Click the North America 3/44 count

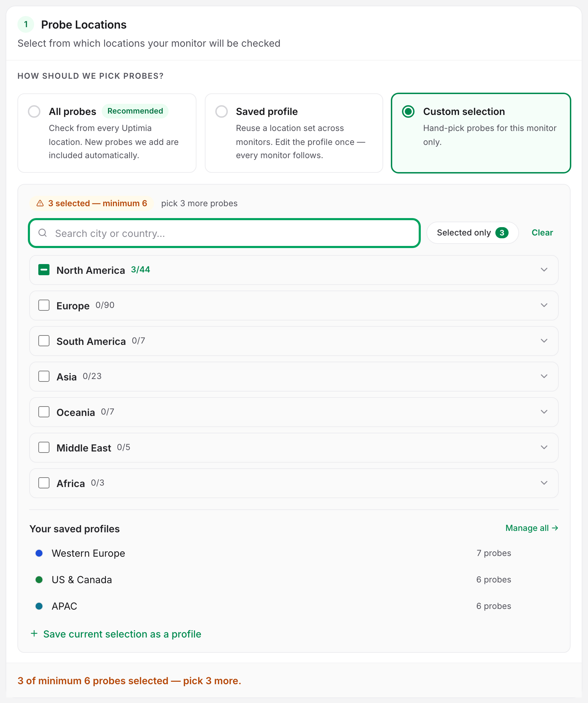tap(140, 270)
